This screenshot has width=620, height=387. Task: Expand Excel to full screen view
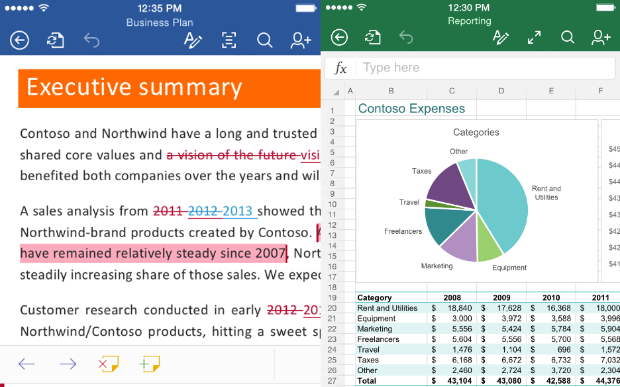click(534, 38)
